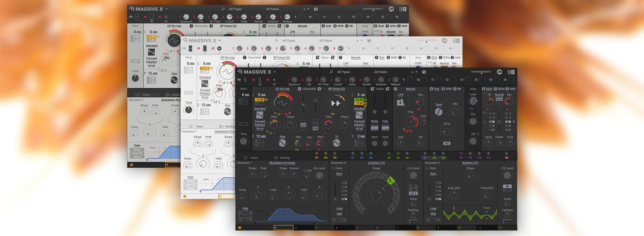Toggle Vel switch on the Modulation Envelope
Screen dimensions: 644x236
(305, 170)
